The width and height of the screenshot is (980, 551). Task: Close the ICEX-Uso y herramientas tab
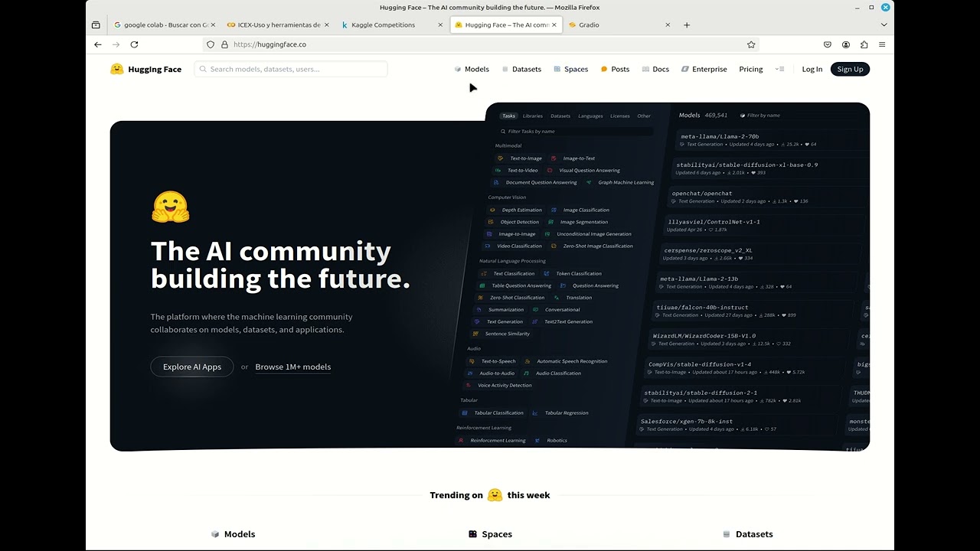click(327, 24)
